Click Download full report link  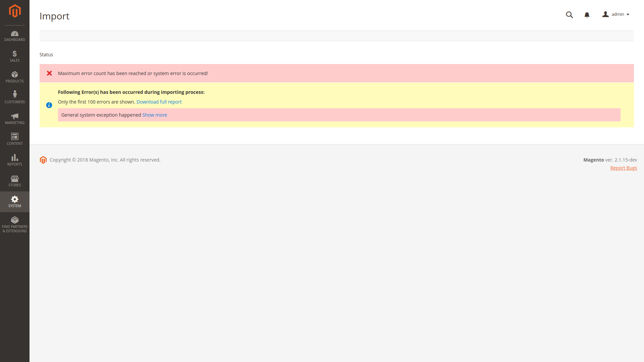click(x=159, y=102)
